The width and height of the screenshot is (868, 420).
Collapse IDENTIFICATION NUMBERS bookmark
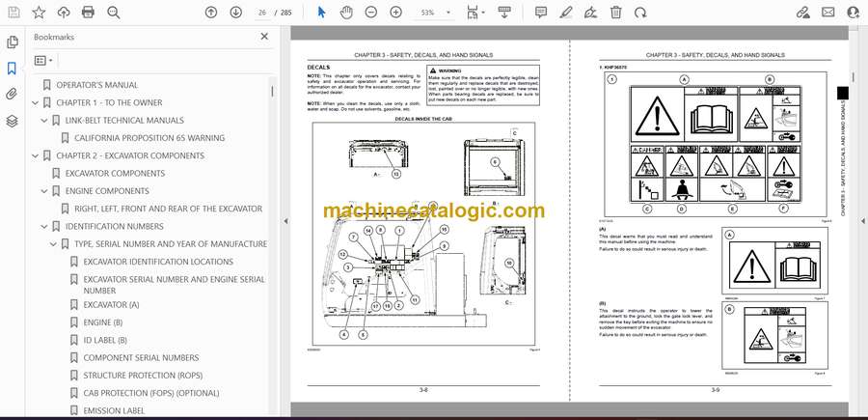pyautogui.click(x=44, y=227)
